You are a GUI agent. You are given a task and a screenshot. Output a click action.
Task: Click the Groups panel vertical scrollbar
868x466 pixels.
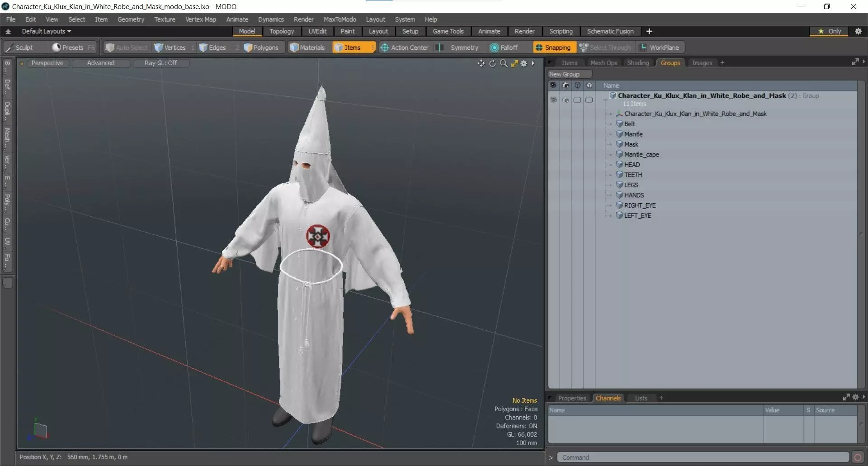[861, 234]
